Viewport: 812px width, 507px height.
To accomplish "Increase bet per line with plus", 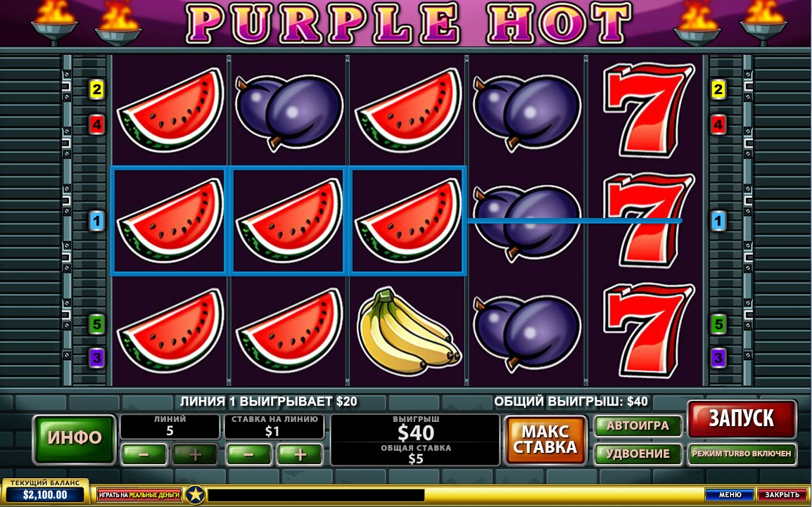I will (300, 455).
